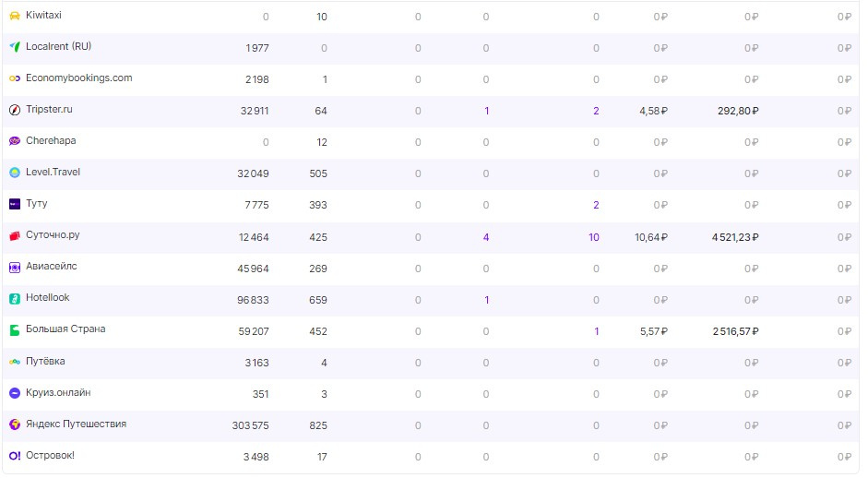The width and height of the screenshot is (868, 478).
Task: Click purple value 1 in Hotellook row
Action: (487, 300)
